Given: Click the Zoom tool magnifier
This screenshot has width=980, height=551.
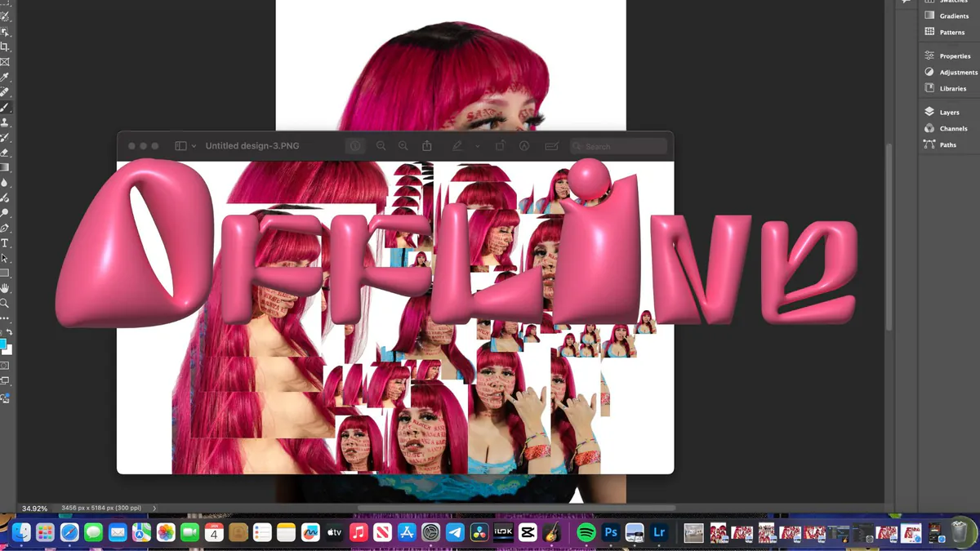Looking at the screenshot, I should click(5, 304).
